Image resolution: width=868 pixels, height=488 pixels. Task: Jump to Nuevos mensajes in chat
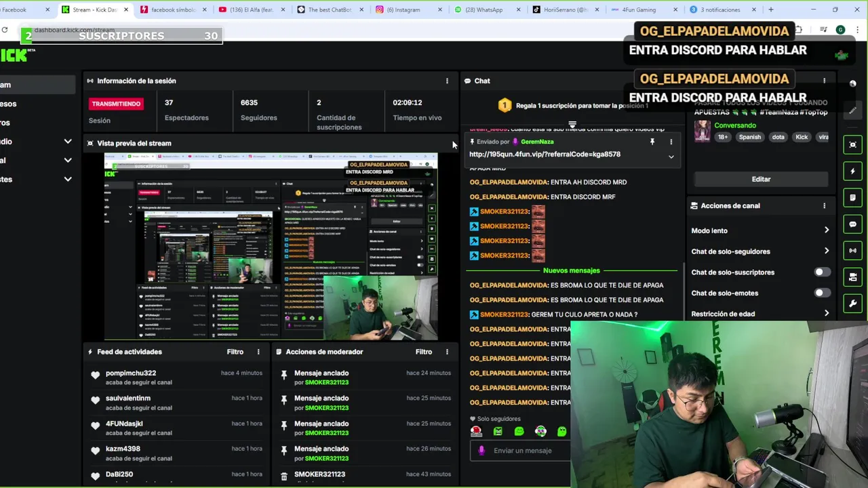572,270
